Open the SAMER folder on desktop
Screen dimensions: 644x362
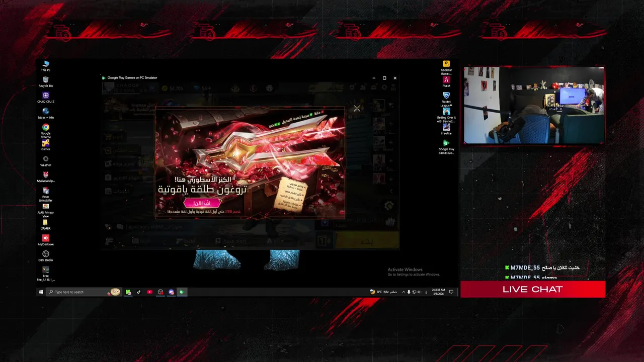pyautogui.click(x=46, y=224)
